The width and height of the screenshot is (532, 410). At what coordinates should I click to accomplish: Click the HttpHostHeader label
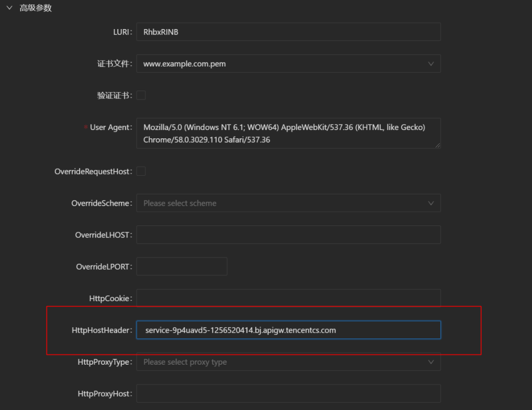(x=101, y=330)
